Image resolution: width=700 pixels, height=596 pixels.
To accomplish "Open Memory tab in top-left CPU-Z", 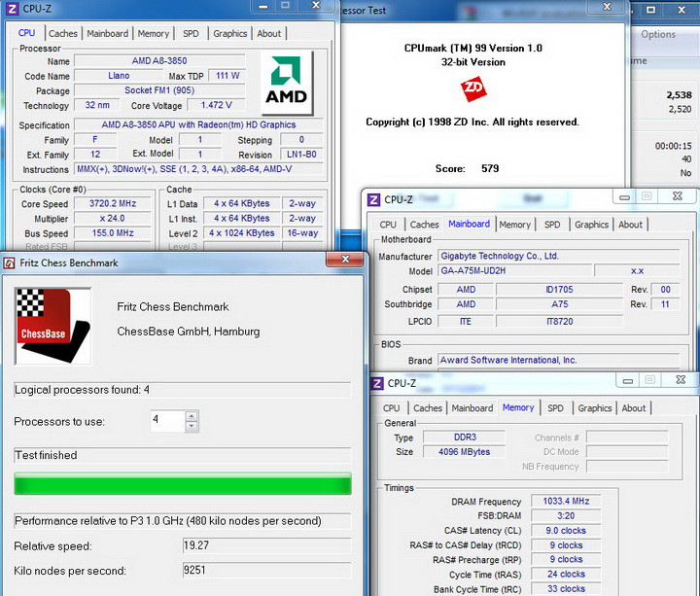I will coord(154,33).
